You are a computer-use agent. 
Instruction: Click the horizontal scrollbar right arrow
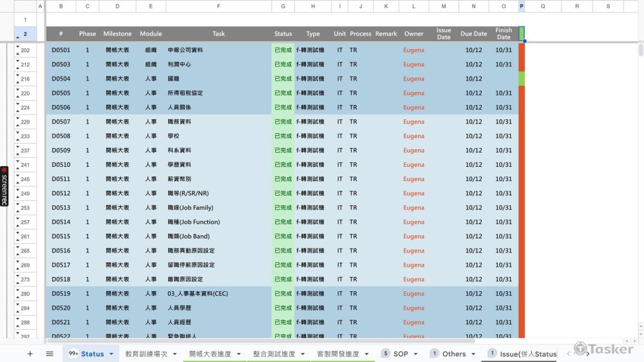pyautogui.click(x=634, y=341)
